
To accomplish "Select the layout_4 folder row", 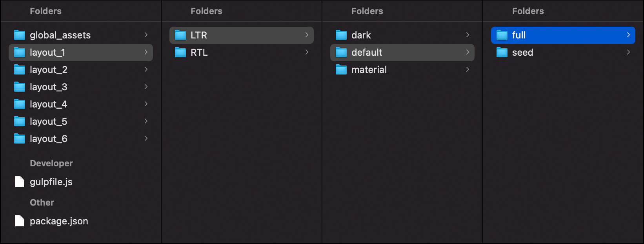I will pyautogui.click(x=81, y=104).
